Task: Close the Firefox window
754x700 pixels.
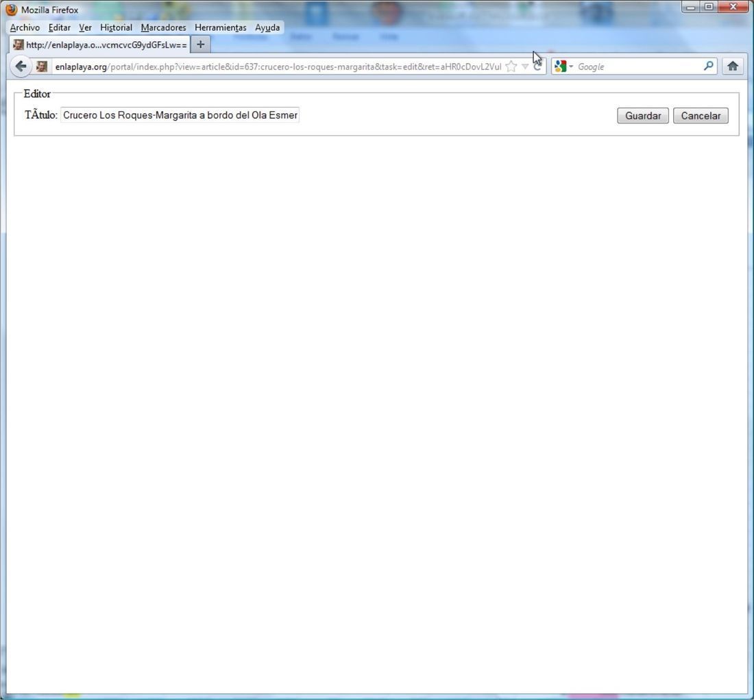Action: click(x=733, y=7)
